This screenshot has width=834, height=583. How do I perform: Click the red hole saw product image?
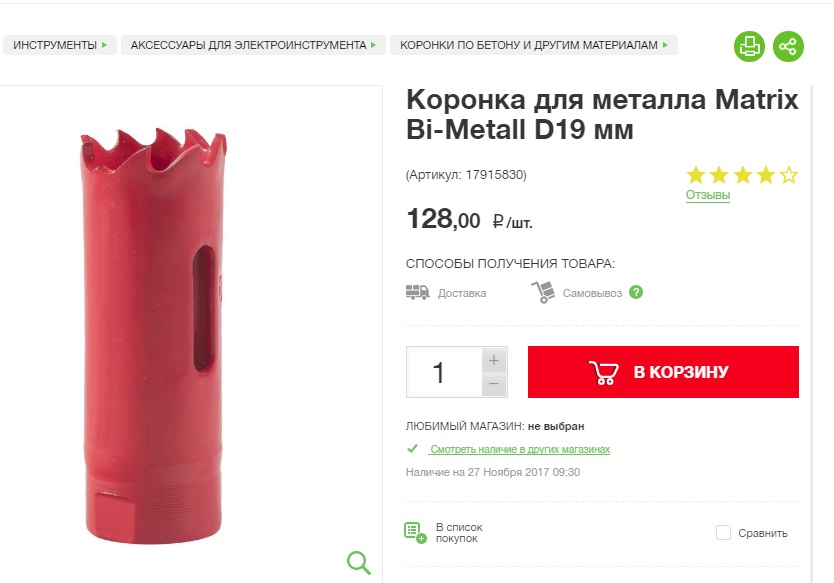click(x=153, y=336)
